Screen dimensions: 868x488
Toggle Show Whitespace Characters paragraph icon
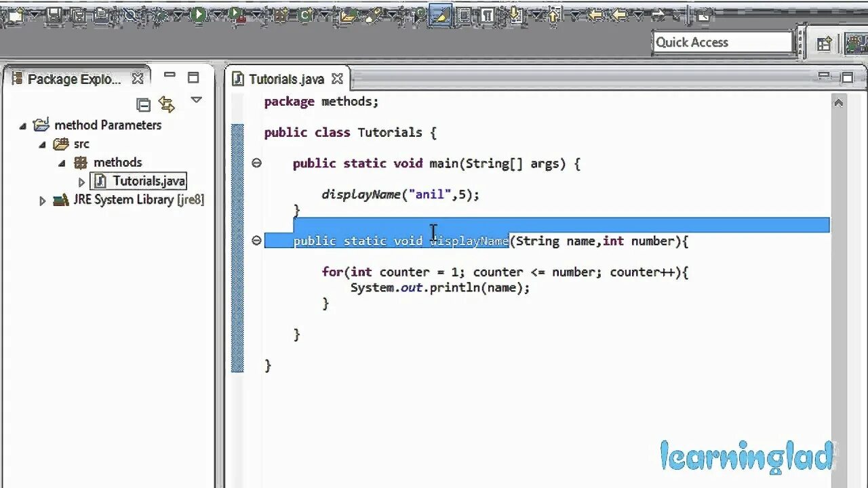pyautogui.click(x=487, y=14)
